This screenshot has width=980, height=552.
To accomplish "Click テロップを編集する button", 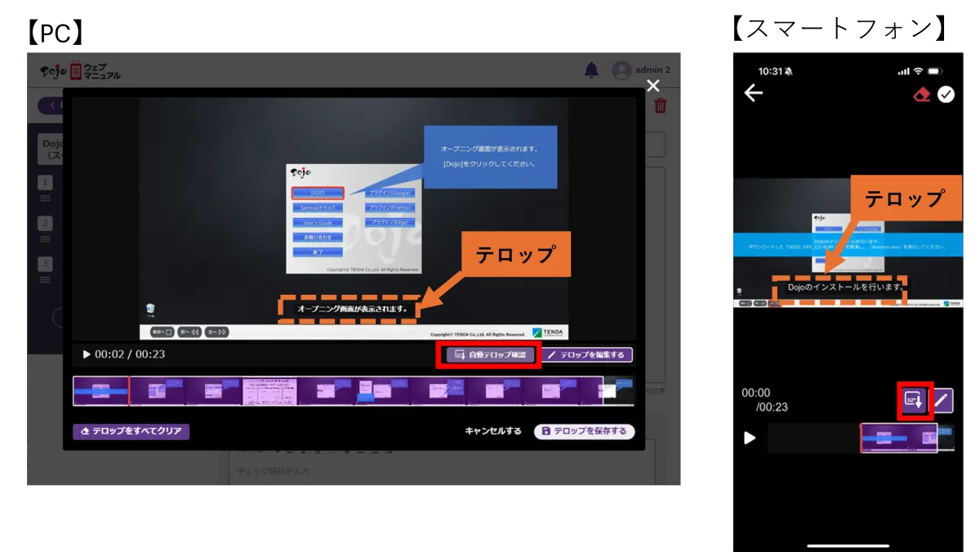I will click(x=586, y=355).
